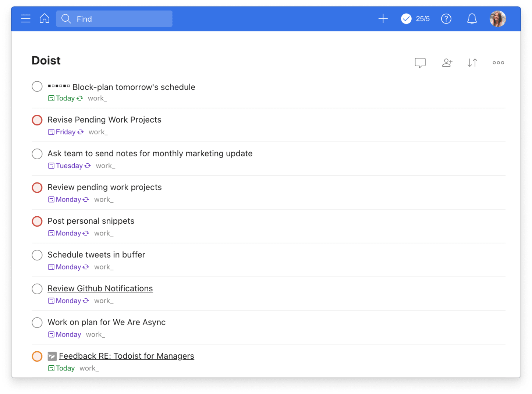Check off 'Revise Pending Work Projects'

click(37, 120)
